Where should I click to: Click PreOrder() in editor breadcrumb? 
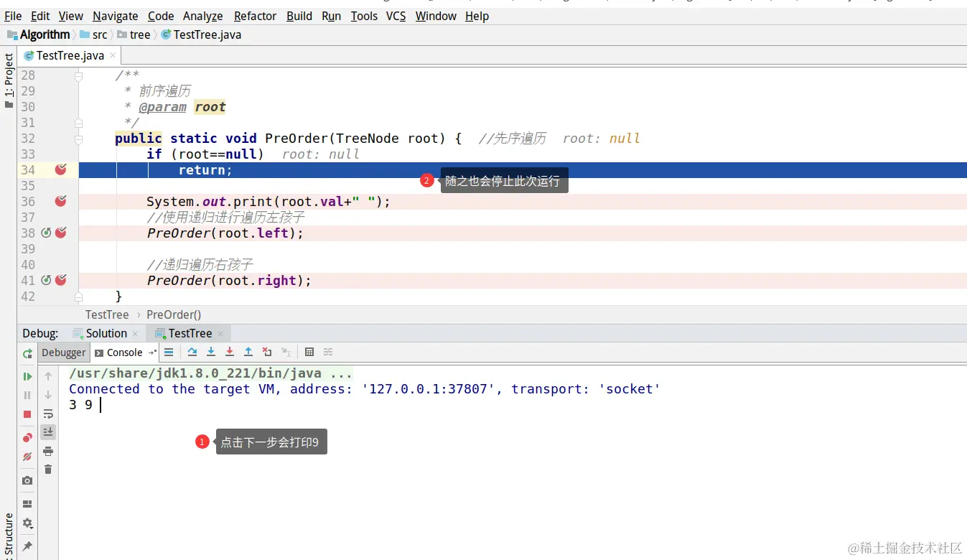[174, 314]
